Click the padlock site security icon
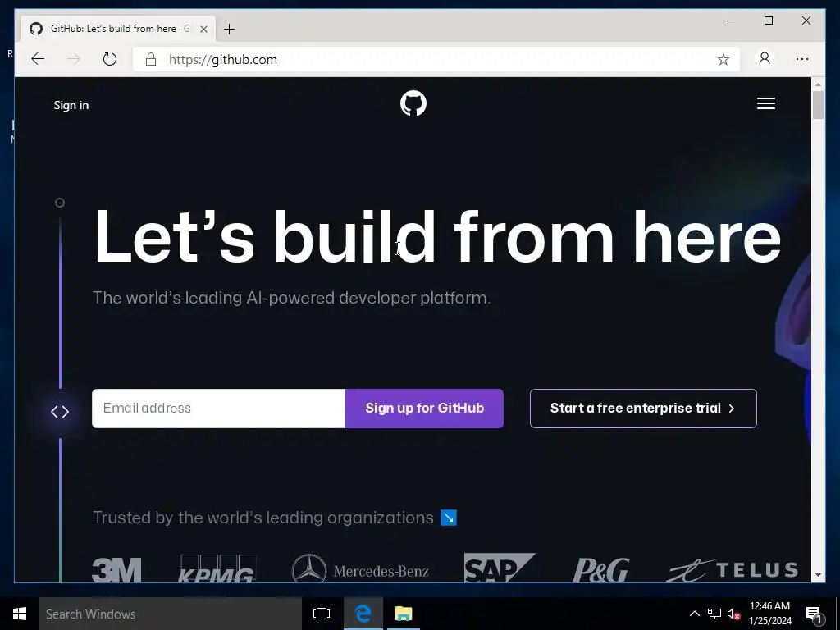This screenshot has height=630, width=840. (x=151, y=59)
